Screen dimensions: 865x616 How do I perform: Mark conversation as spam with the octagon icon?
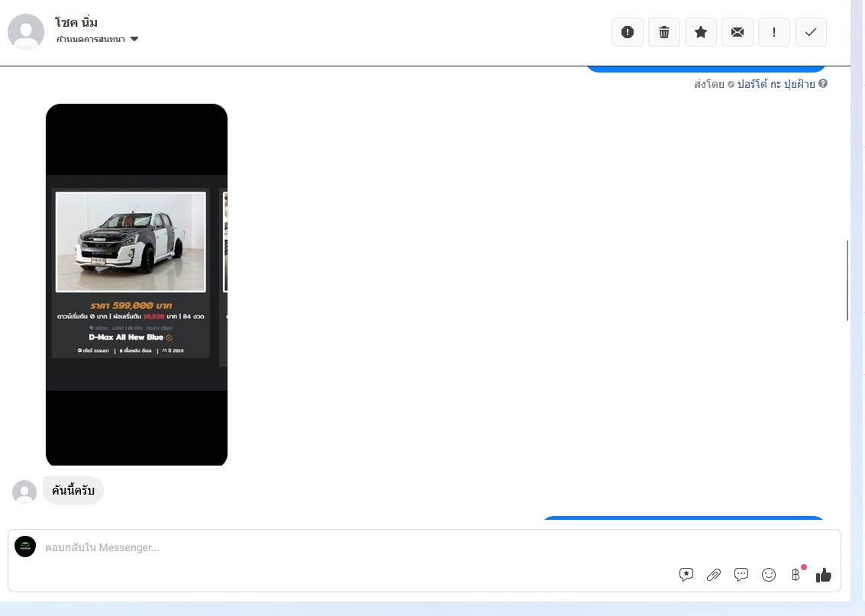[x=628, y=32]
